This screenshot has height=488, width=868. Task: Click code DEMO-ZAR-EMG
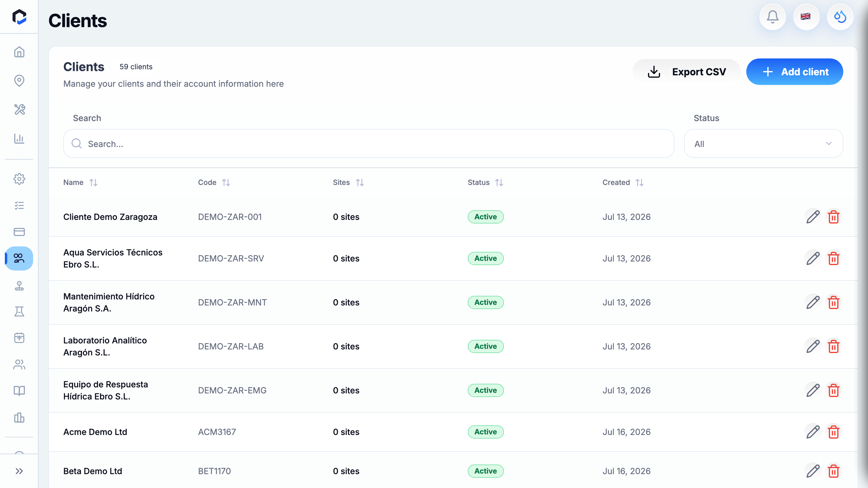pyautogui.click(x=232, y=390)
